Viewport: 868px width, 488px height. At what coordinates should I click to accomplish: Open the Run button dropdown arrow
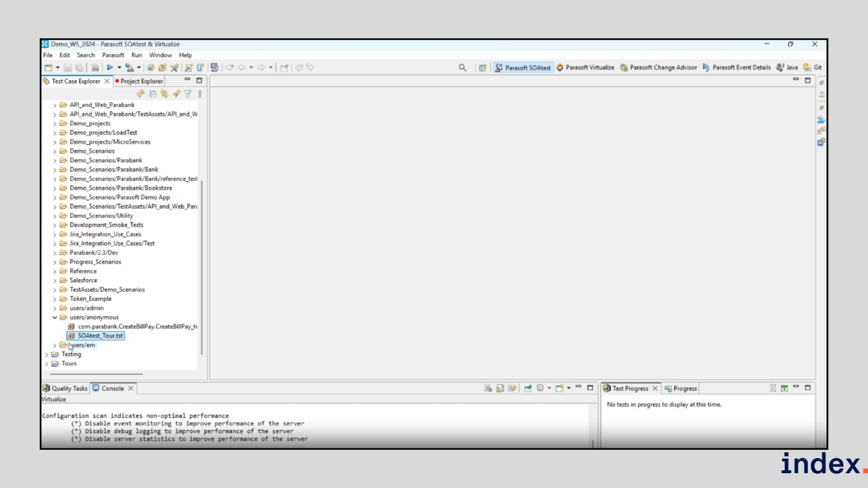pos(119,68)
